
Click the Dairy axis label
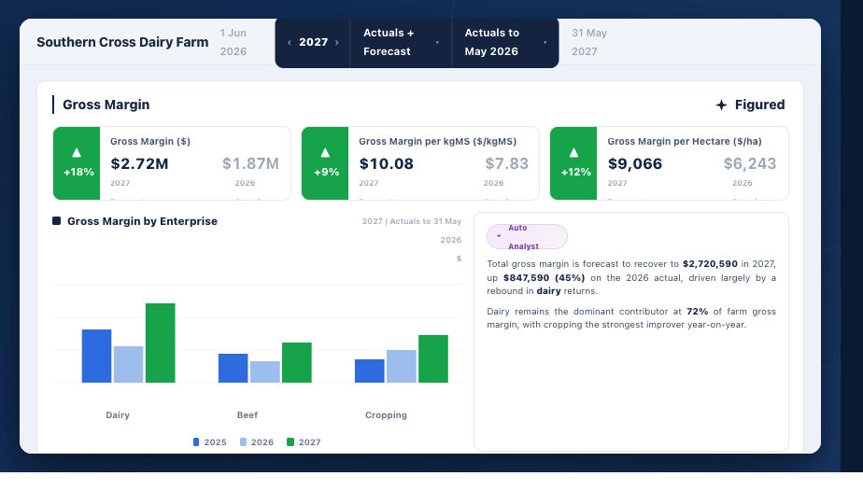tap(118, 414)
